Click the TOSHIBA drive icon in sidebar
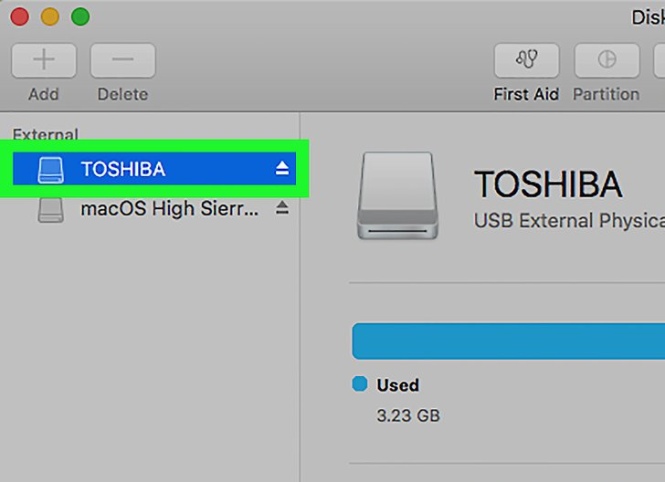The image size is (665, 482). click(x=50, y=169)
